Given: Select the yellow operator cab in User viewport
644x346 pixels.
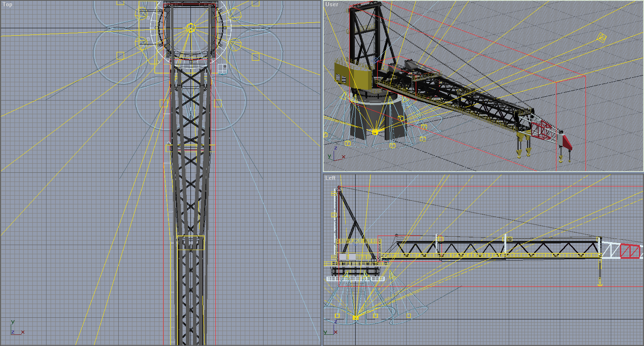Looking at the screenshot, I should click(353, 74).
